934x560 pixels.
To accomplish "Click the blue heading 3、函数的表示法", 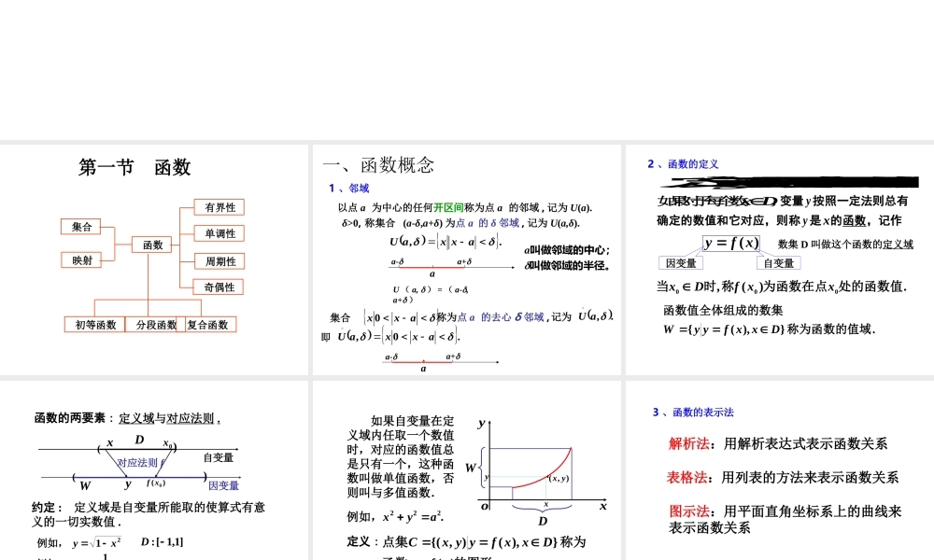I will pyautogui.click(x=693, y=412).
